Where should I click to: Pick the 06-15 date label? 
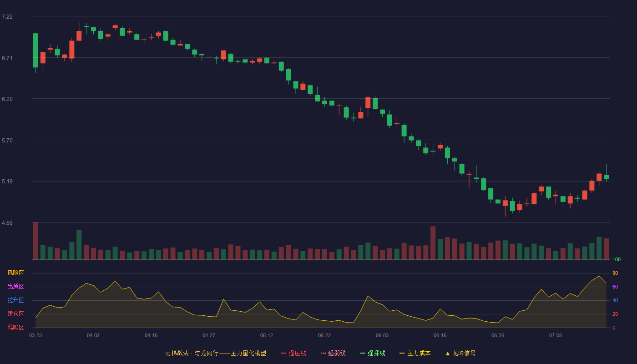click(x=440, y=335)
